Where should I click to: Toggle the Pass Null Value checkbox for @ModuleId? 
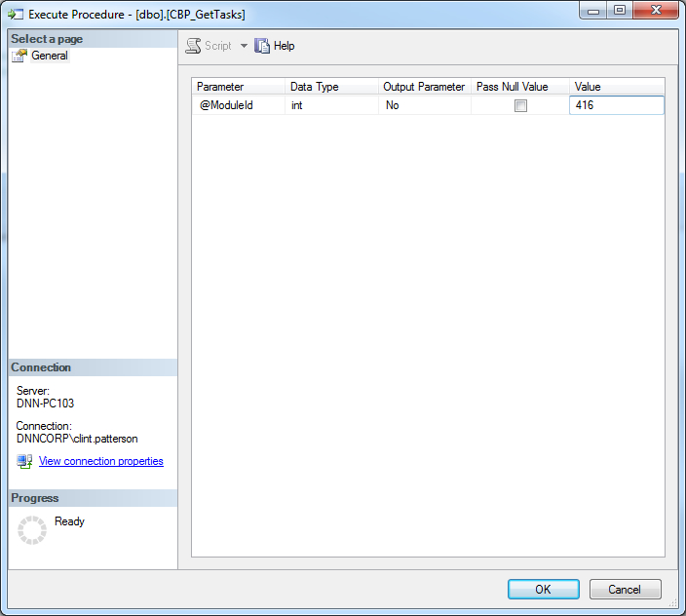(x=520, y=105)
